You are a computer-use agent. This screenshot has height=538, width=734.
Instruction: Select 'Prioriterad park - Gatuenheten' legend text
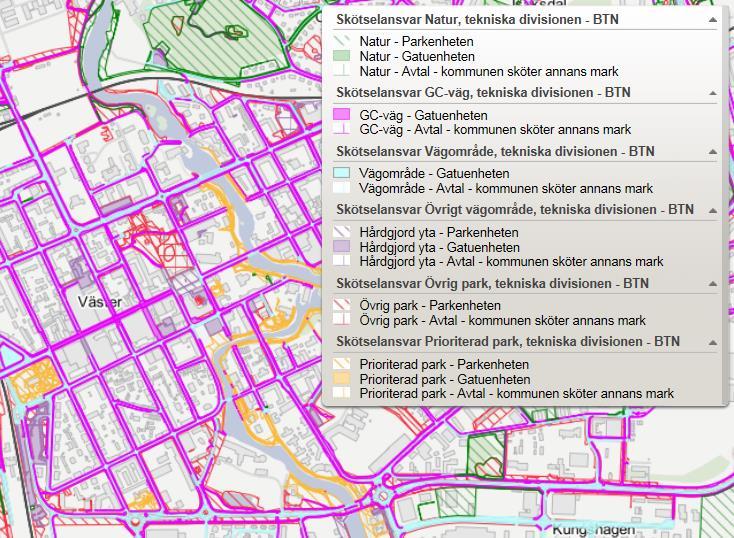tap(445, 379)
